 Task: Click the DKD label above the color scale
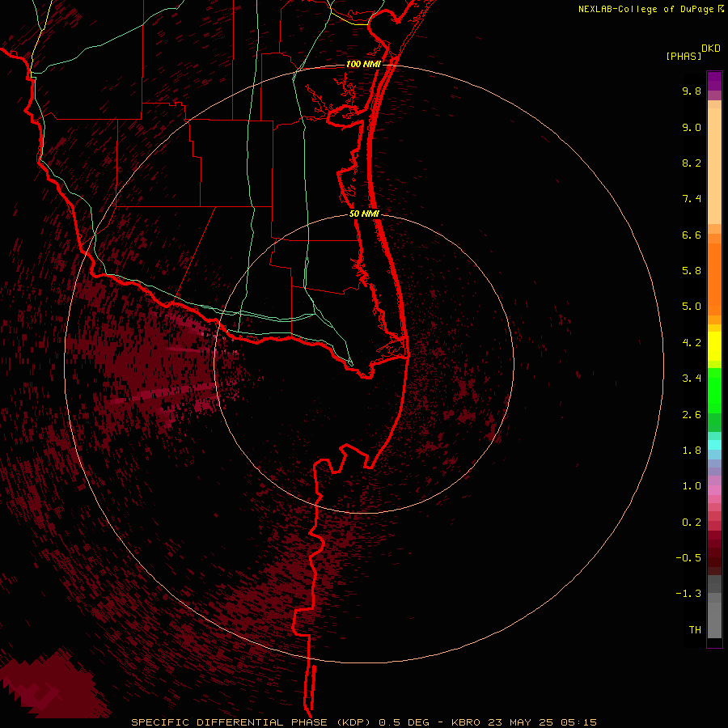(711, 49)
